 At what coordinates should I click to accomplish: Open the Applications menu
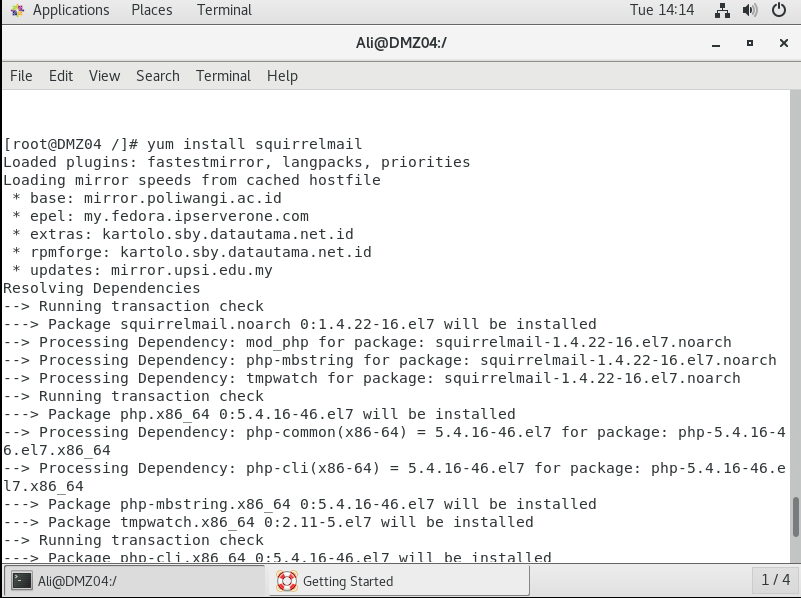pos(71,10)
